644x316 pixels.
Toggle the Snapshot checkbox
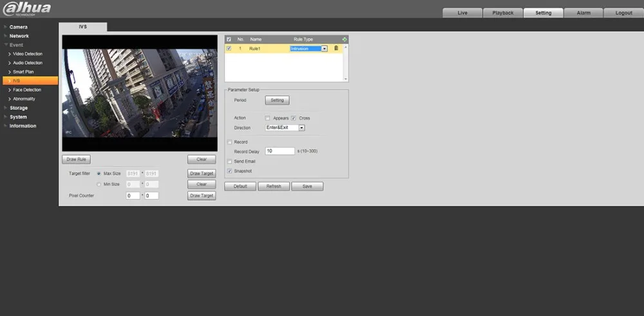[x=229, y=171]
